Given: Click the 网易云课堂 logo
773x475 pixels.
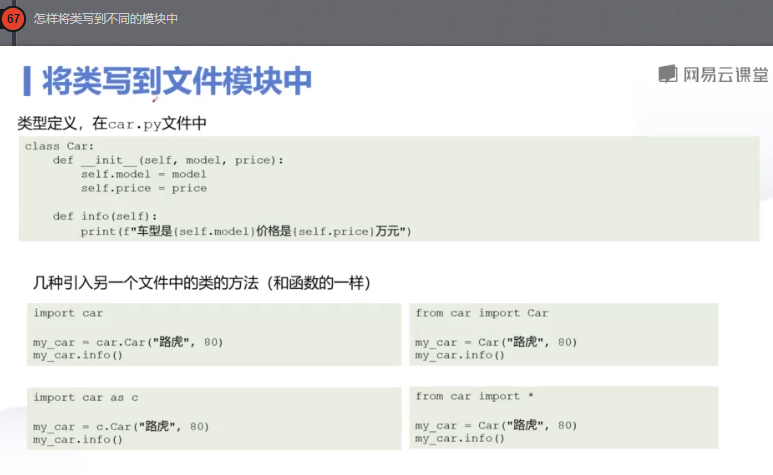Looking at the screenshot, I should tap(713, 74).
